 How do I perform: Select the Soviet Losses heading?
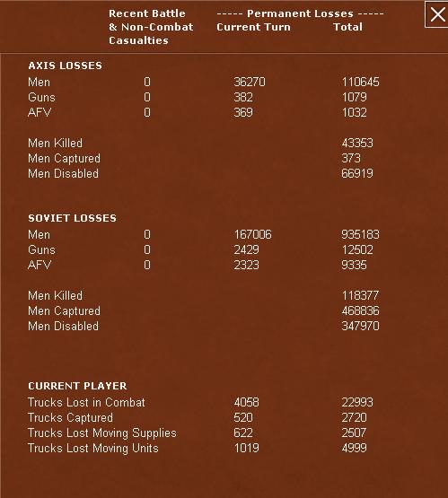tap(72, 218)
